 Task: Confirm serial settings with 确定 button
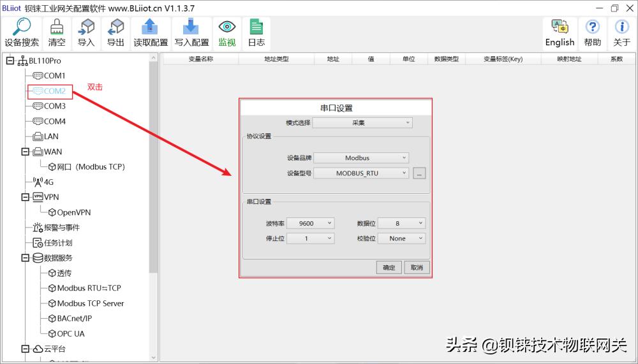[x=389, y=267]
